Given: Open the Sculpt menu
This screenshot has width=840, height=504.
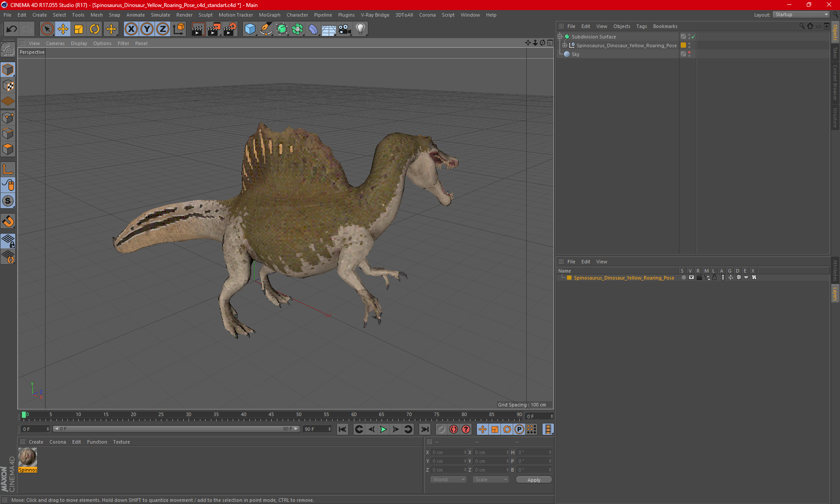Looking at the screenshot, I should point(205,15).
